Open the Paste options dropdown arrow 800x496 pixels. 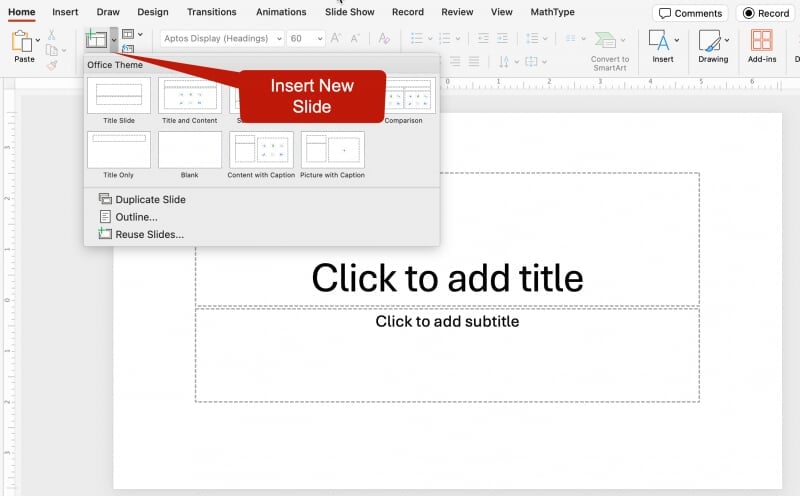(38, 40)
